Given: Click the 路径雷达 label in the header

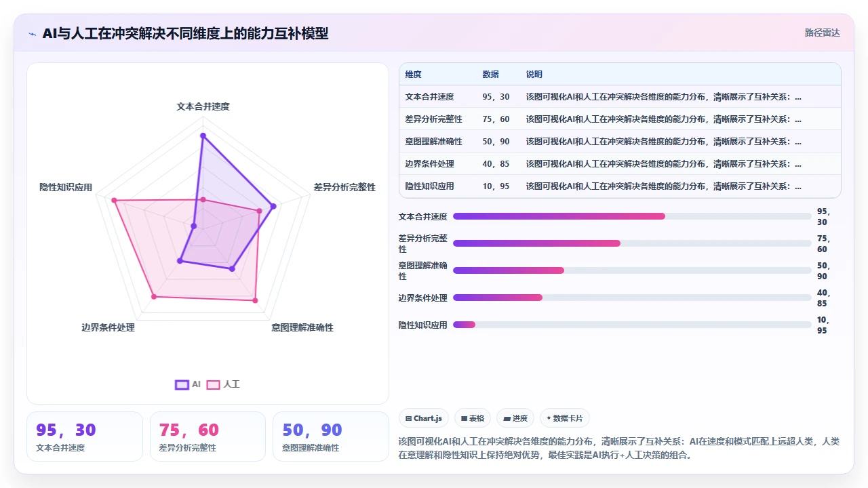Looking at the screenshot, I should click(822, 33).
